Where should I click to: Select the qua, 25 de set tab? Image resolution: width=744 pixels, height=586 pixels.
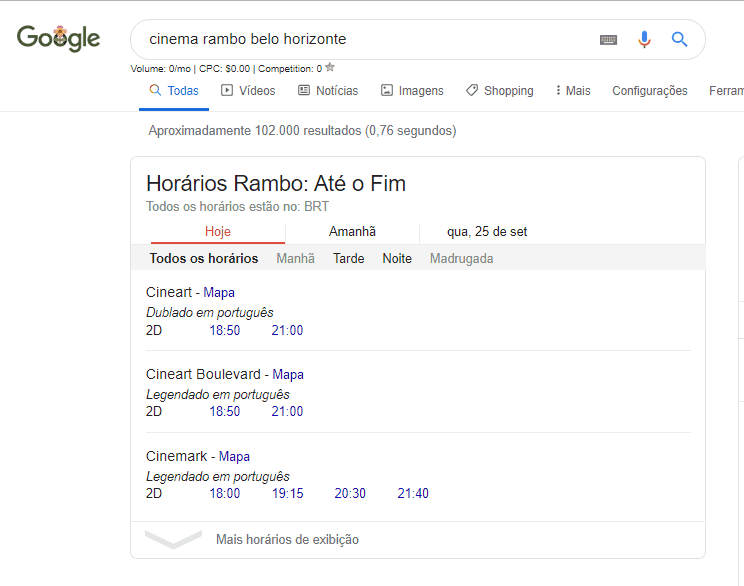(487, 232)
